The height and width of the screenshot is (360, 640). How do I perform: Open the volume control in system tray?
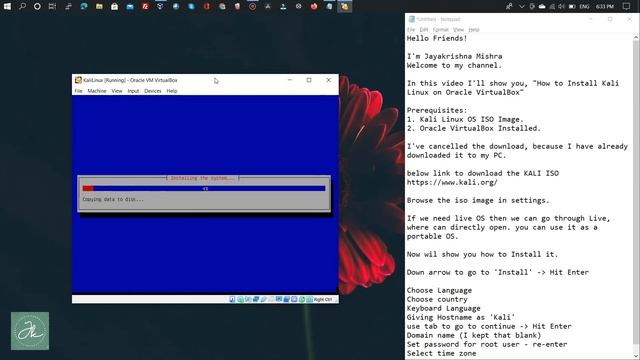(562, 6)
